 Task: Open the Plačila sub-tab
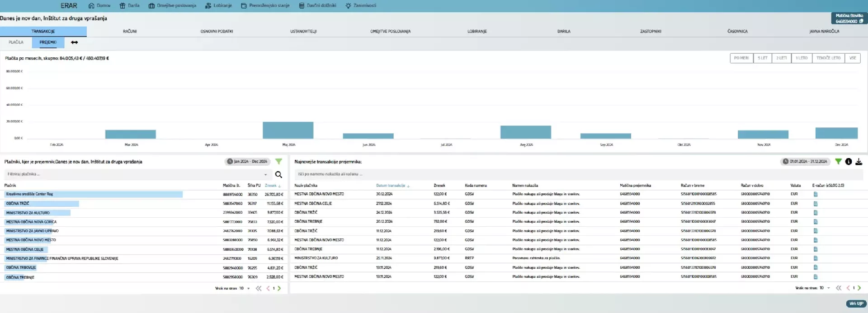(16, 42)
